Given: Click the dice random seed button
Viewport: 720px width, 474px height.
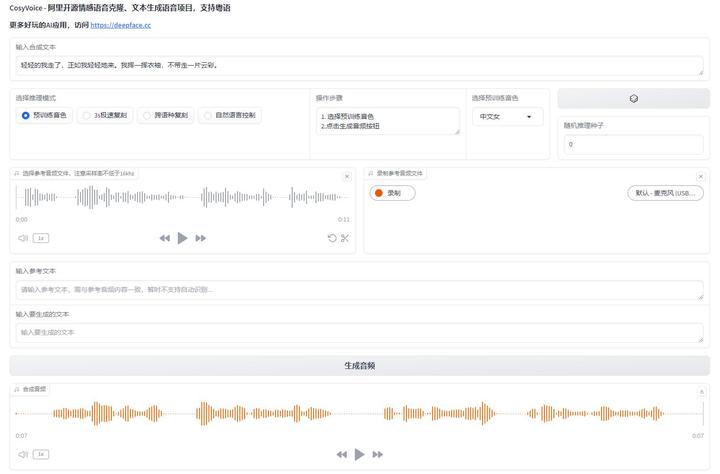Looking at the screenshot, I should (634, 98).
